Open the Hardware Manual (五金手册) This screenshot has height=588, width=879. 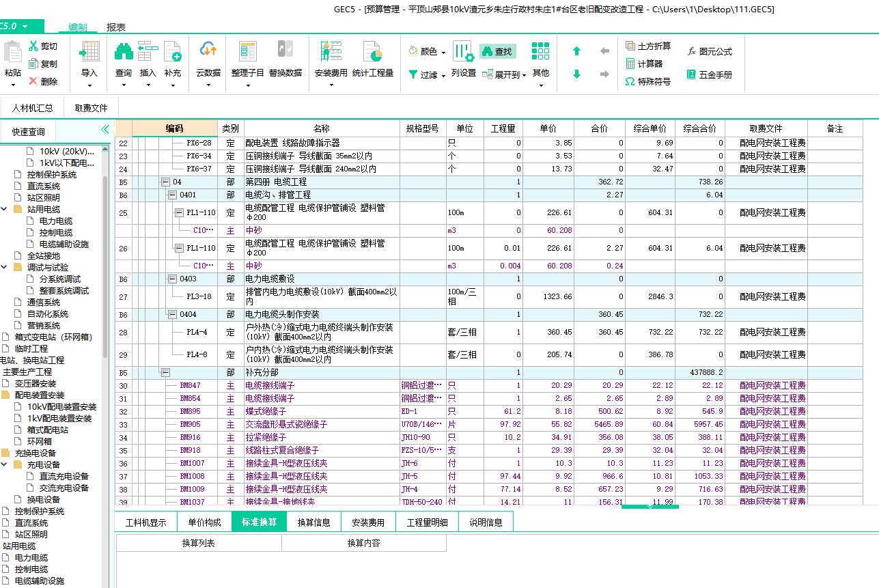(710, 74)
